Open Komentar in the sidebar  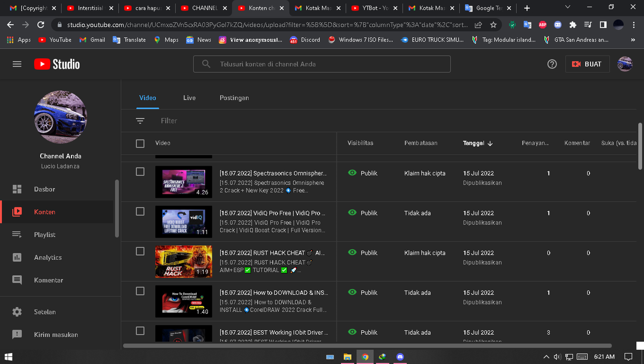tap(57, 280)
